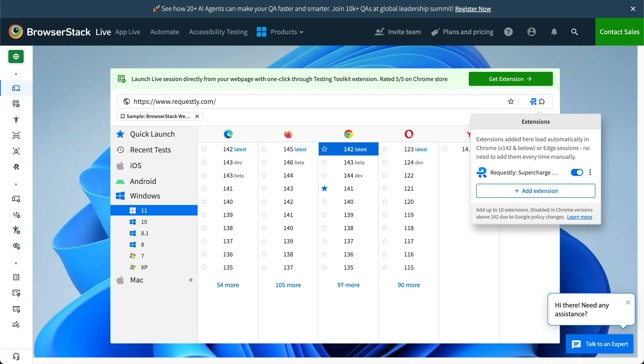
Task: Select Windows 10 in OS list
Action: 144,222
